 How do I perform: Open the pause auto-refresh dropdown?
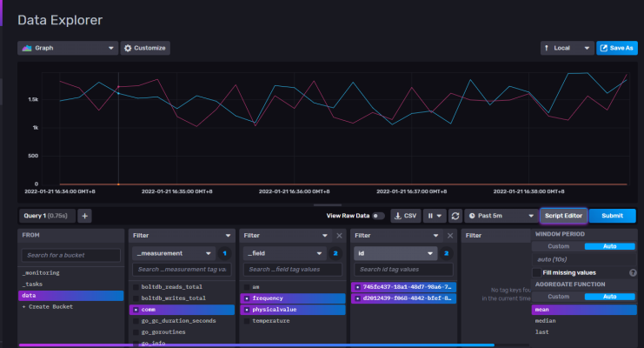(x=435, y=216)
